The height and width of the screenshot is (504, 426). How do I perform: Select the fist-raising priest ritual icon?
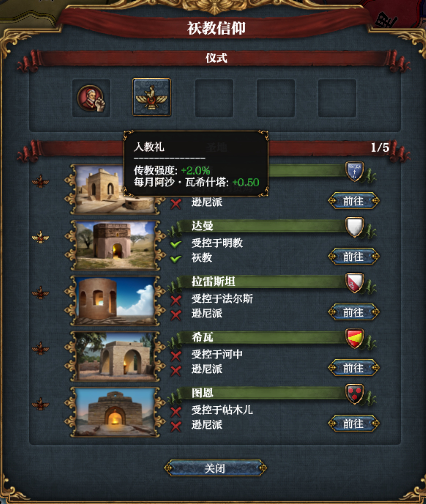[x=91, y=98]
